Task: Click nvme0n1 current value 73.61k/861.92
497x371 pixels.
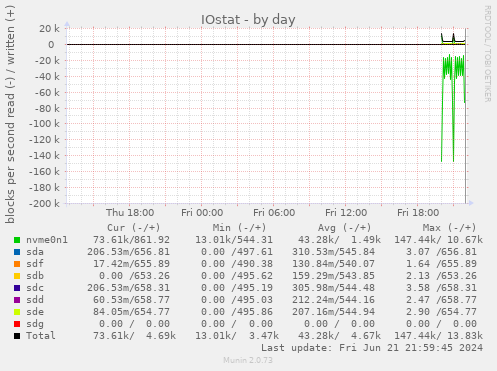Action: coord(131,240)
